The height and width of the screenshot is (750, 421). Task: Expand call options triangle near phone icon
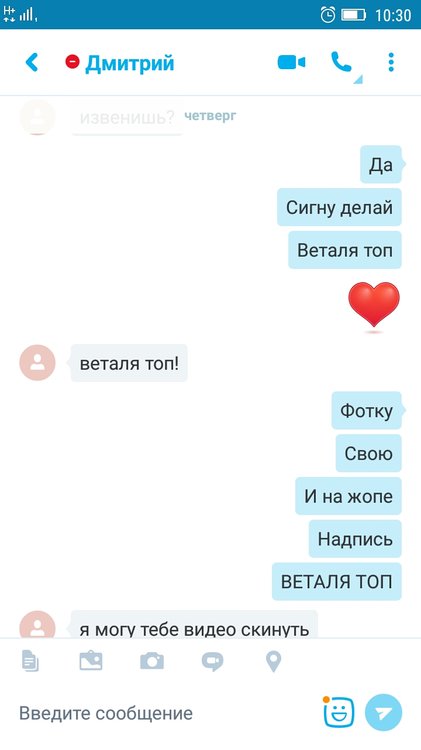pyautogui.click(x=358, y=79)
